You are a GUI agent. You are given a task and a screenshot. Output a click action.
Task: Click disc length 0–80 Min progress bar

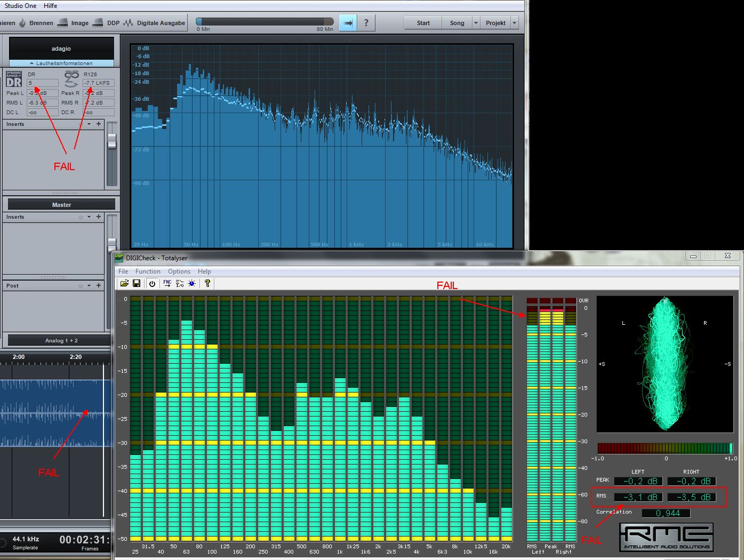(265, 22)
